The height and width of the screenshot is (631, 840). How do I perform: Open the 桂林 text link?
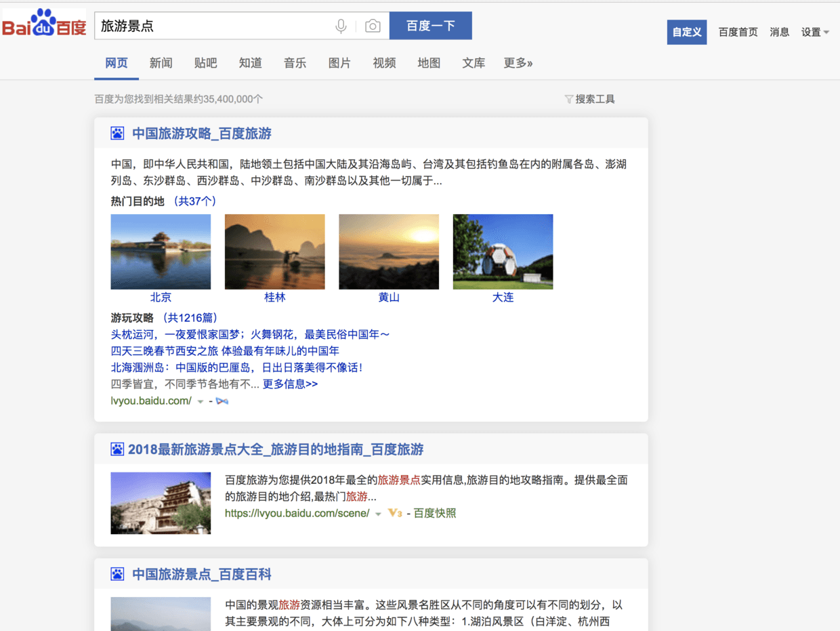coord(275,298)
